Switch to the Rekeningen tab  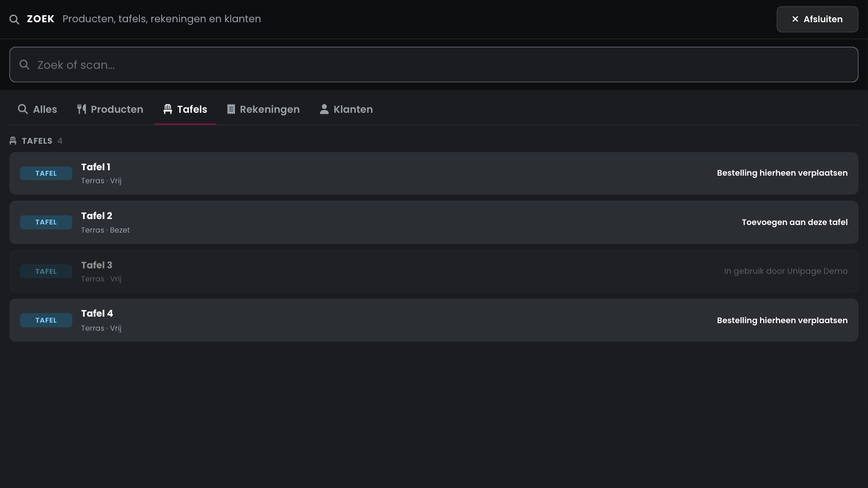(x=263, y=109)
